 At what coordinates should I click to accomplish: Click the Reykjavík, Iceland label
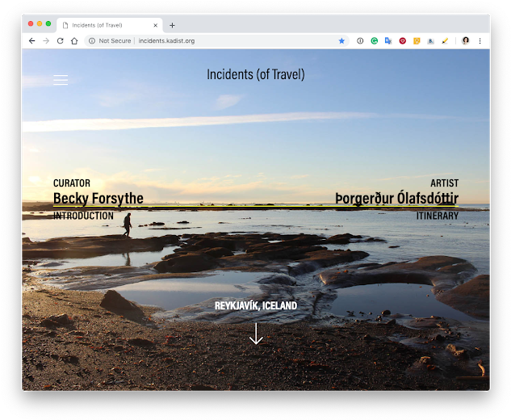click(256, 305)
